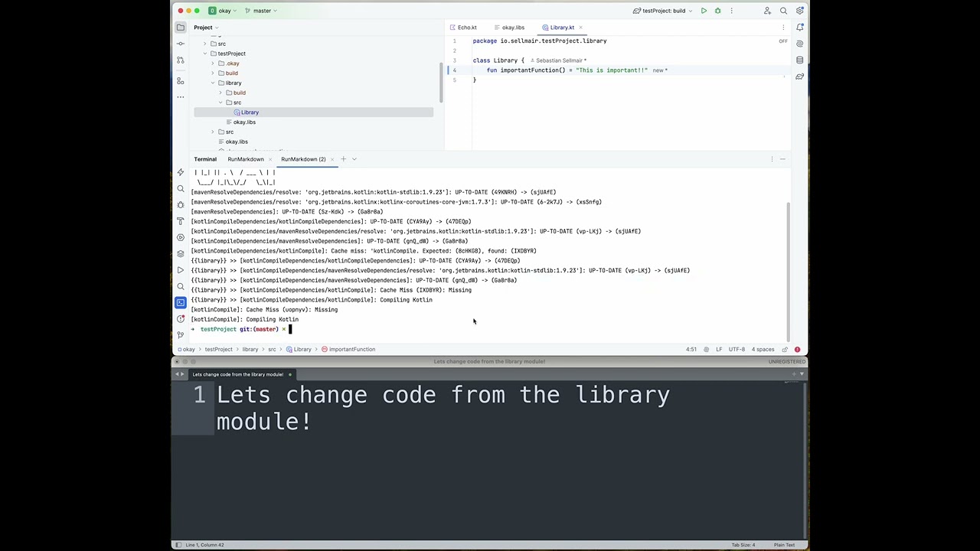
Task: Open the Build hammer tool window icon
Action: coord(181,221)
